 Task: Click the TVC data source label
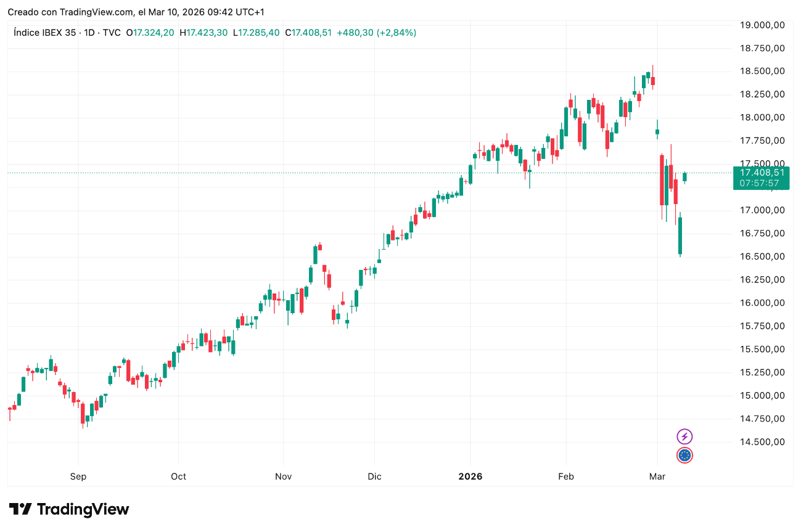111,33
